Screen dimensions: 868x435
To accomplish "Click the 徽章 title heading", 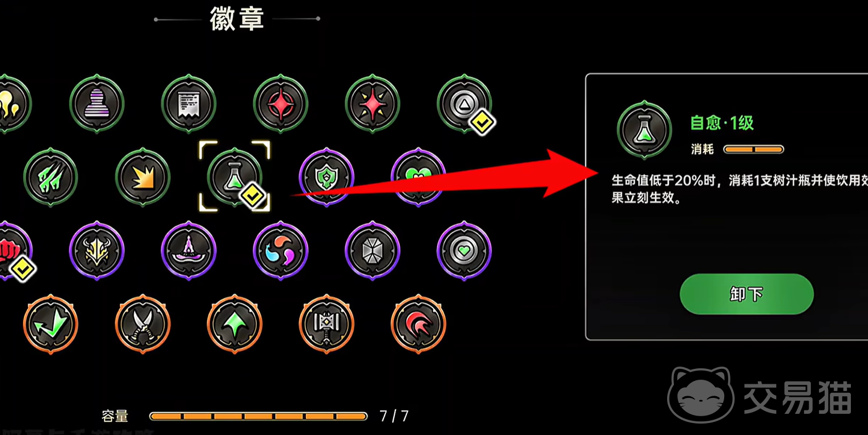I will 237,19.
